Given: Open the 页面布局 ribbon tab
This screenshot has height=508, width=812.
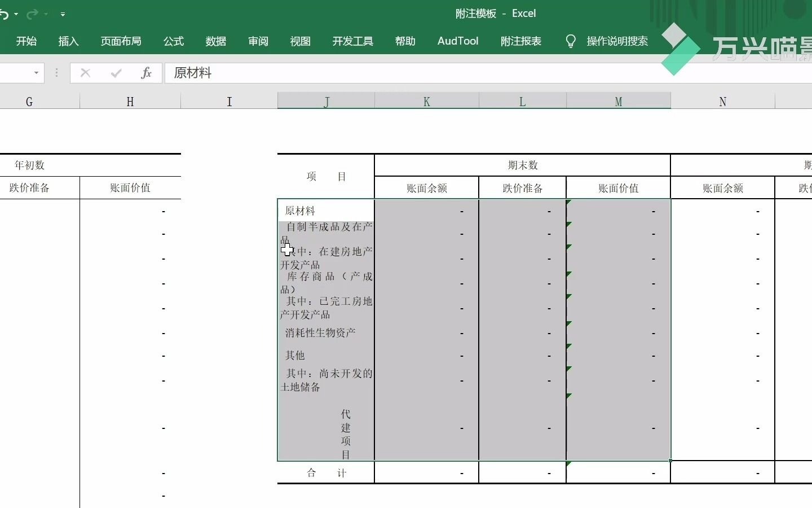Looking at the screenshot, I should click(121, 41).
